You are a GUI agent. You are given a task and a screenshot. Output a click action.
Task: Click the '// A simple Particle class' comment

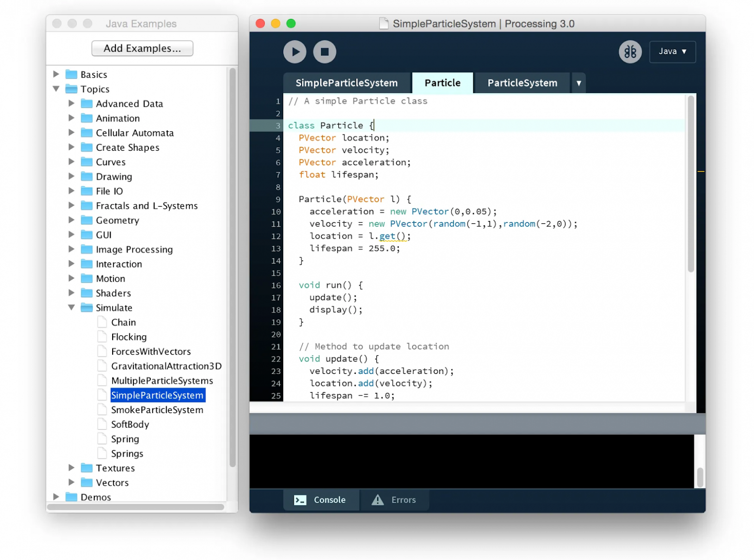(358, 101)
